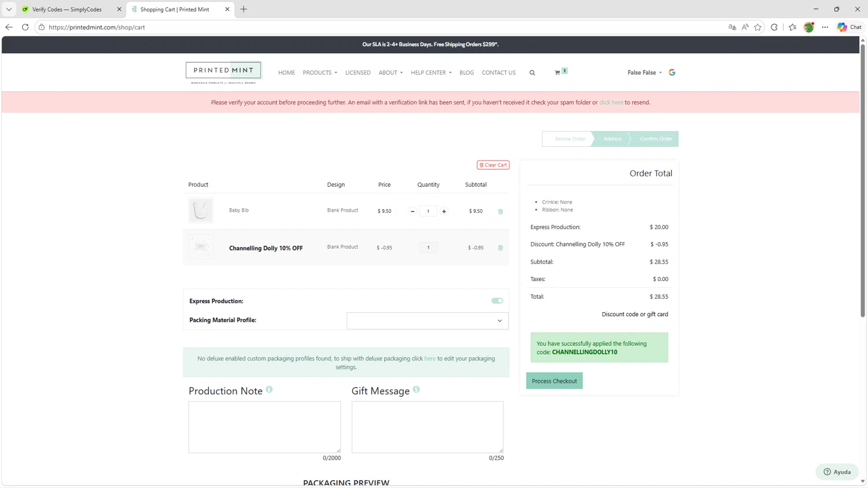Image resolution: width=868 pixels, height=488 pixels.
Task: Click 'here' link to edit packaging settings
Action: [x=430, y=358]
